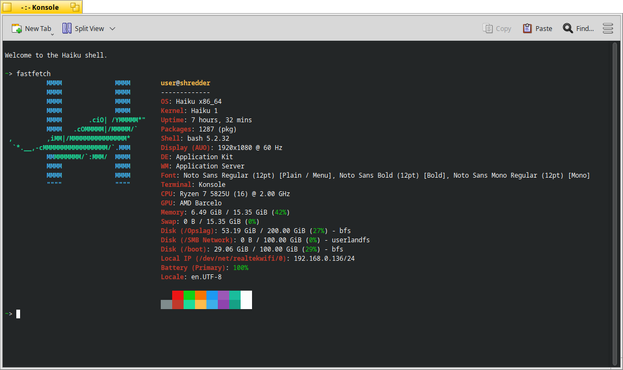
Task: Open a new tab with New Tab button
Action: [32, 29]
